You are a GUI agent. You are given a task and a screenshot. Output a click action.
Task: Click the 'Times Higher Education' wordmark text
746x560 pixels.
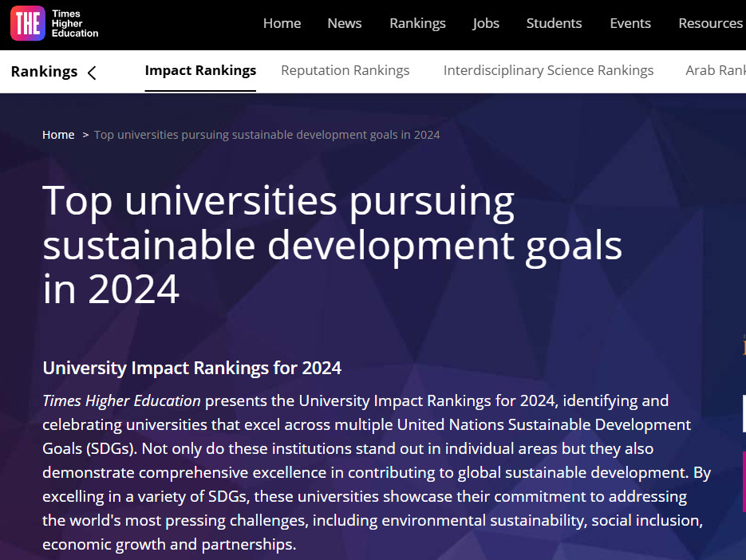coord(75,23)
